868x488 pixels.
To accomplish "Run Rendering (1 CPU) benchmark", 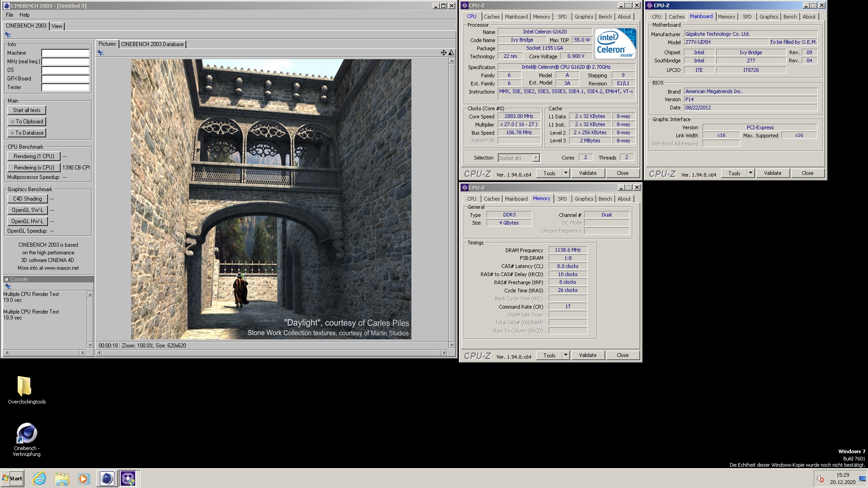I will [34, 156].
